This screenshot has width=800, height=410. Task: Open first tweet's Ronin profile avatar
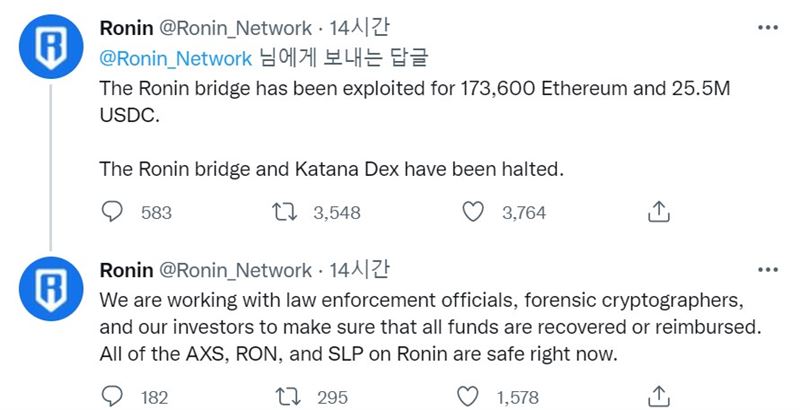click(51, 46)
